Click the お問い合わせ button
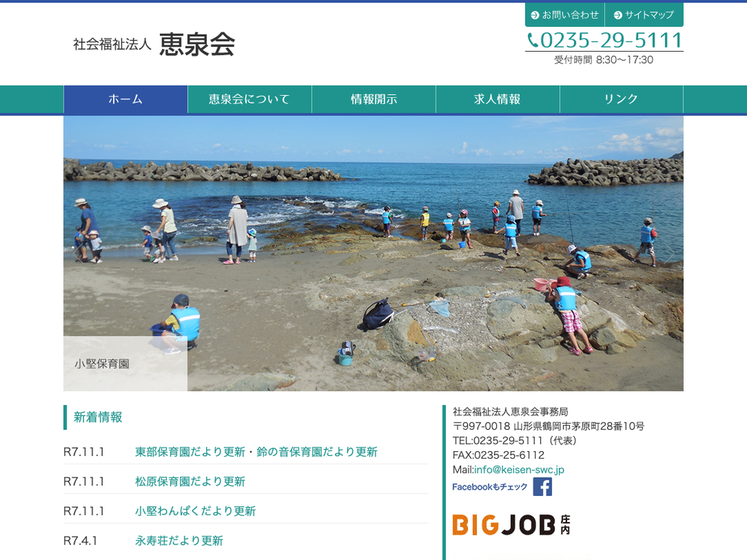747x560 pixels. pyautogui.click(x=564, y=15)
